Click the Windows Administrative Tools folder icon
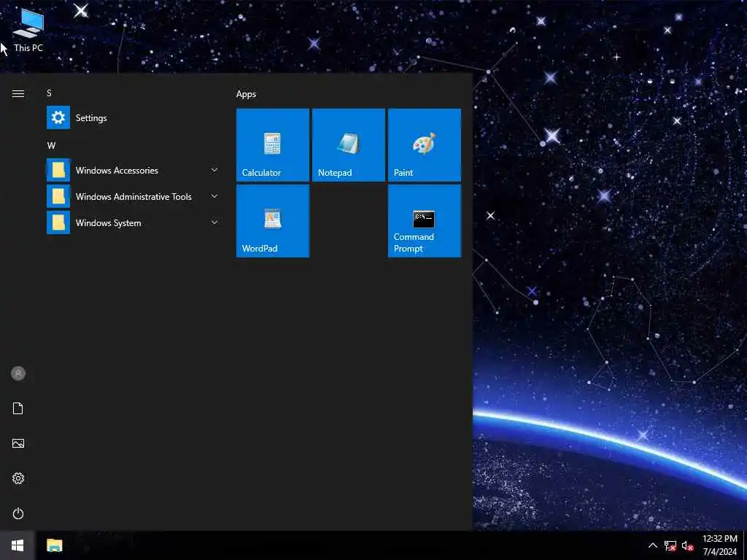This screenshot has width=747, height=560. click(58, 196)
